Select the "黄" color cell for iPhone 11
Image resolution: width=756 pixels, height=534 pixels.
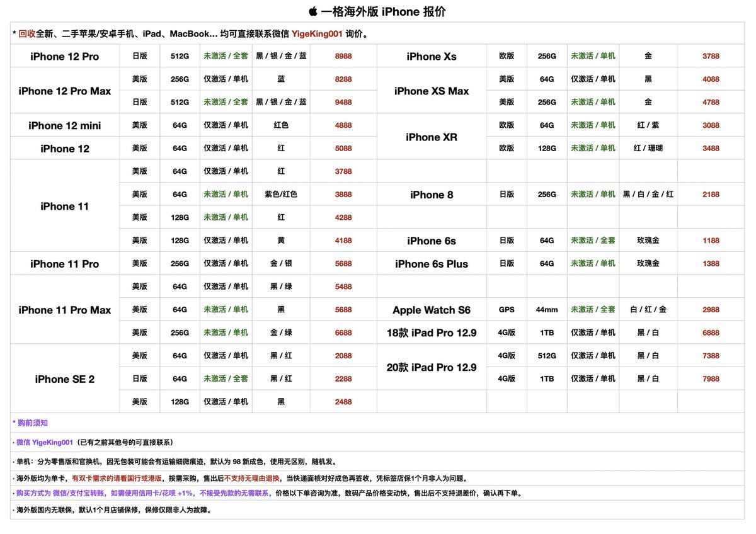pyautogui.click(x=281, y=241)
